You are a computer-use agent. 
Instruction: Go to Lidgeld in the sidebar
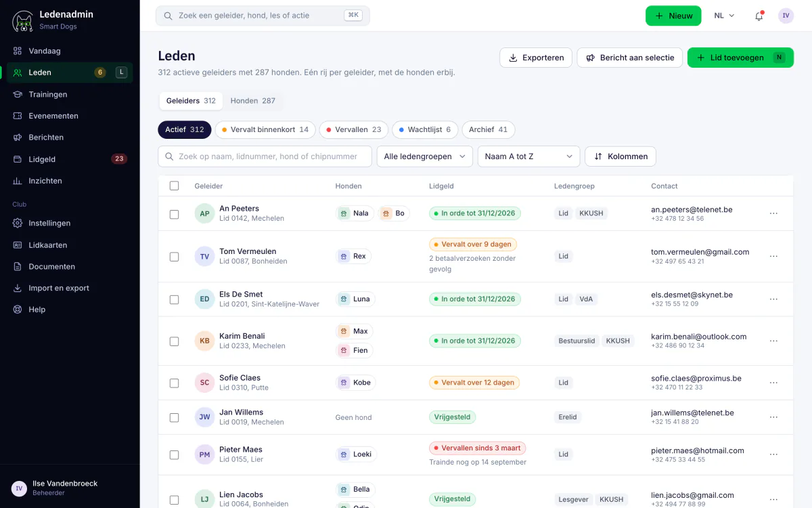coord(70,159)
